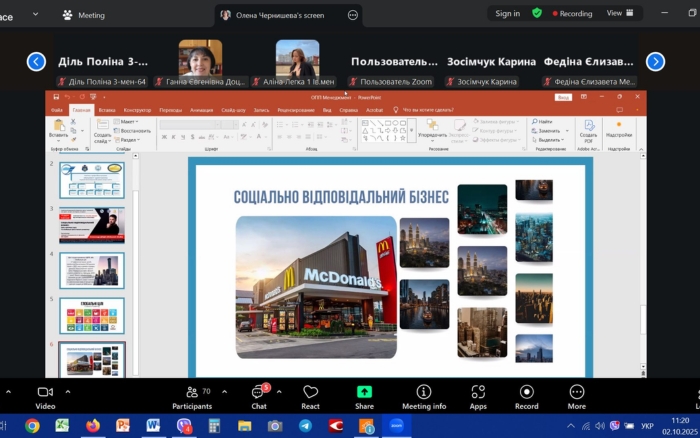This screenshot has width=700, height=438.
Task: Show next participants with right arrow
Action: tap(655, 61)
